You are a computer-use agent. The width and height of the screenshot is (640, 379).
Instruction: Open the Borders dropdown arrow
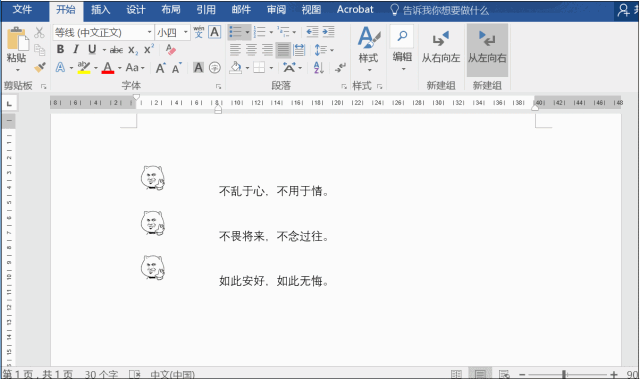tap(271, 68)
